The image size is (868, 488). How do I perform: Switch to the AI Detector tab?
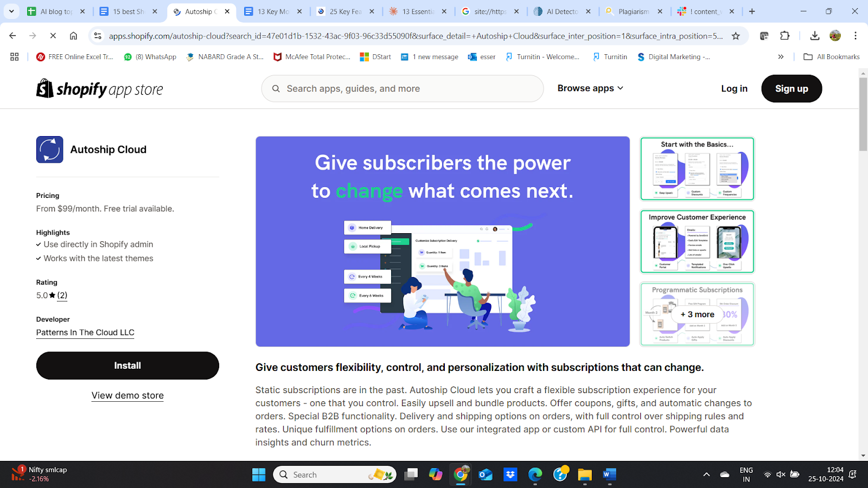click(x=562, y=11)
